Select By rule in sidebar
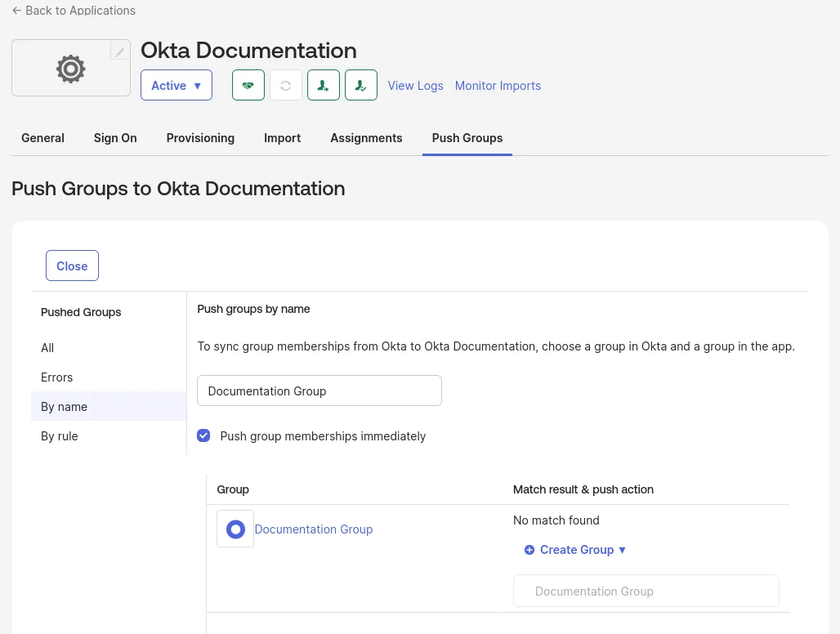Viewport: 840px width, 634px height. [109, 436]
